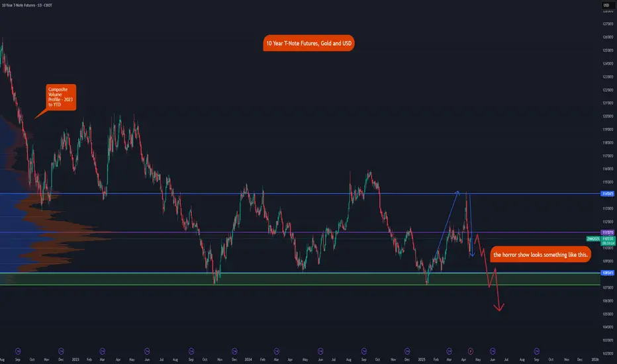Click the contract event marker at Sep 2023

191,351
